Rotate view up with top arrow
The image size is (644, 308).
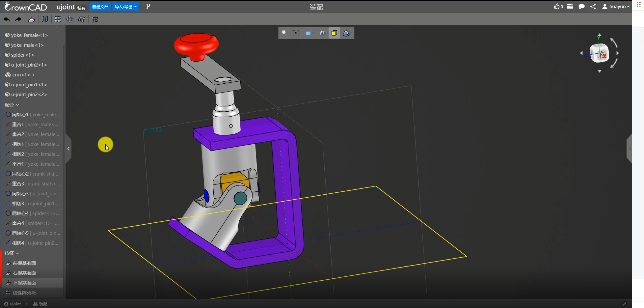(599, 35)
